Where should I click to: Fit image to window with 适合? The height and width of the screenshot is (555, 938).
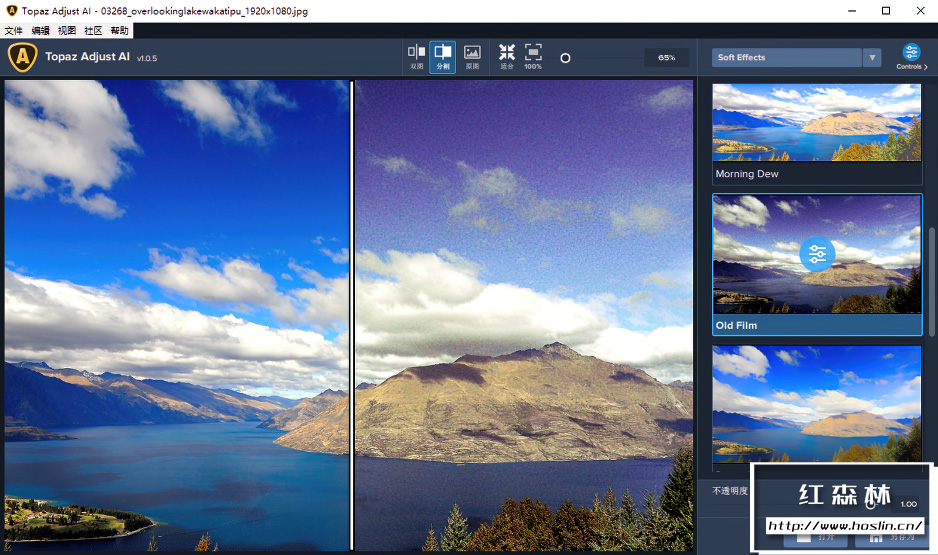click(507, 57)
